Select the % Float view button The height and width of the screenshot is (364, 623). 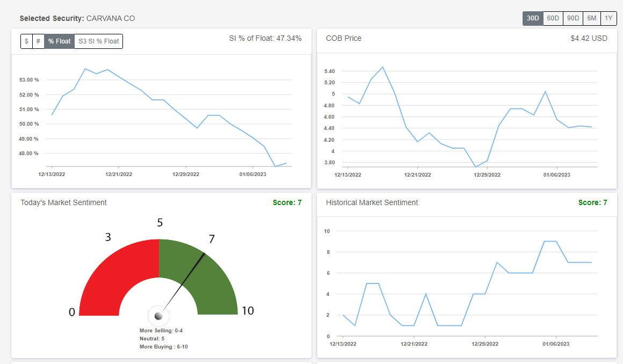coord(59,41)
